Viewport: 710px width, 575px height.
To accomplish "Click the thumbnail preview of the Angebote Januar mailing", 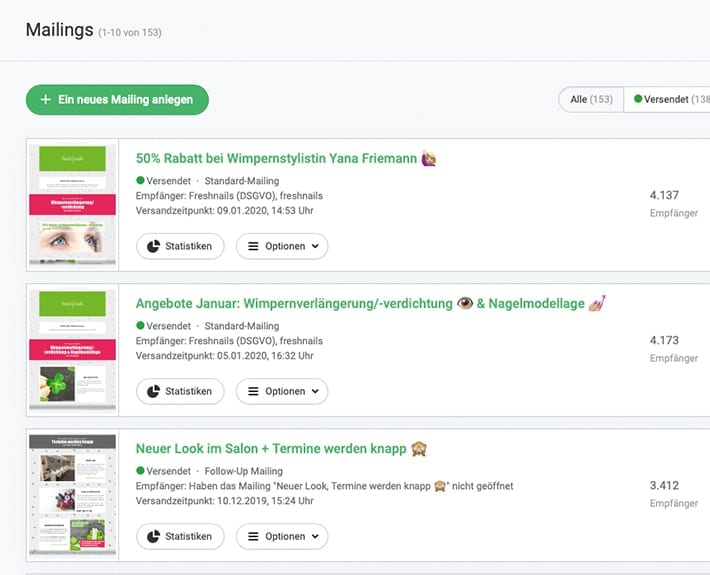I will click(x=72, y=350).
